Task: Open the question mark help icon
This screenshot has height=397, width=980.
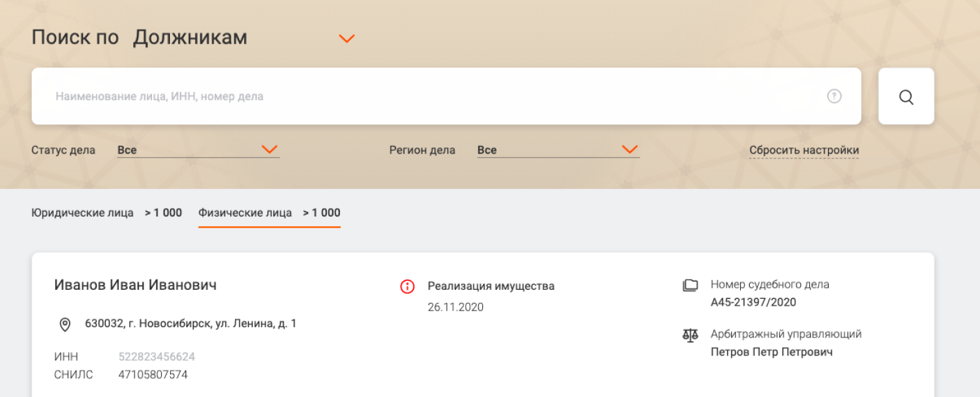Action: [x=834, y=96]
